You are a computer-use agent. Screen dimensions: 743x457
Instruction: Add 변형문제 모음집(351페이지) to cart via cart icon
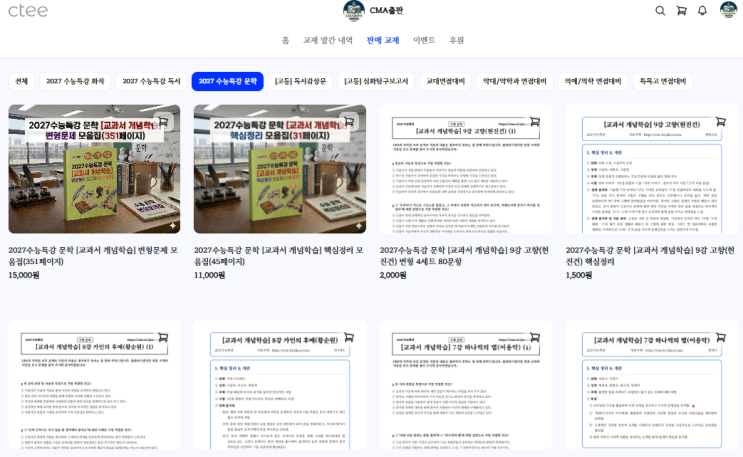point(163,122)
